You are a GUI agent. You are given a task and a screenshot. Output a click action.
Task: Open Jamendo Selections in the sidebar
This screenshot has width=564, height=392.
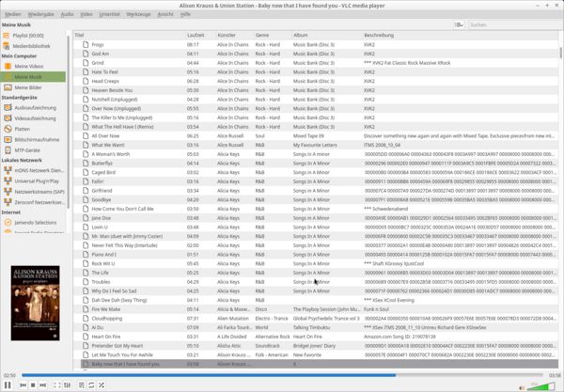click(37, 223)
